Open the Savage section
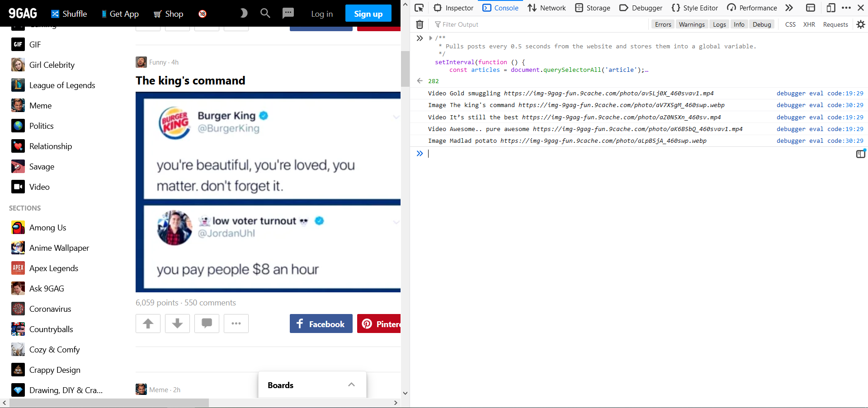This screenshot has height=408, width=868. coord(33,166)
